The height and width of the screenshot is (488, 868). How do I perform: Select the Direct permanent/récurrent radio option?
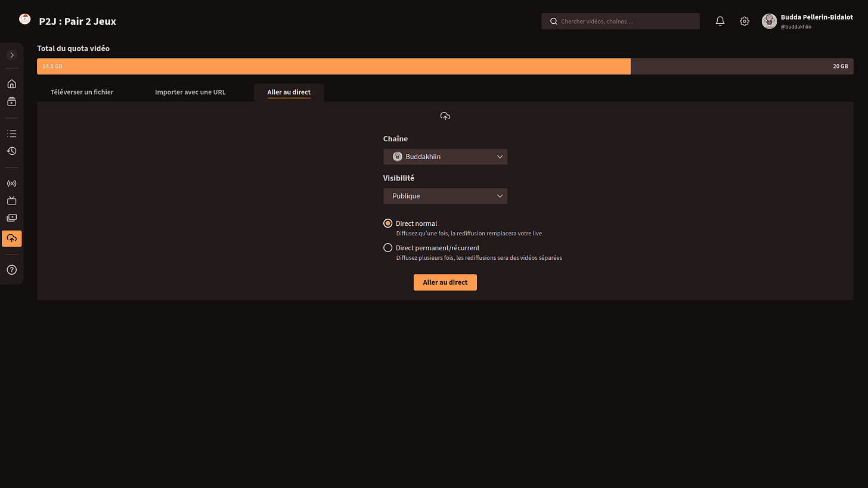pyautogui.click(x=388, y=248)
